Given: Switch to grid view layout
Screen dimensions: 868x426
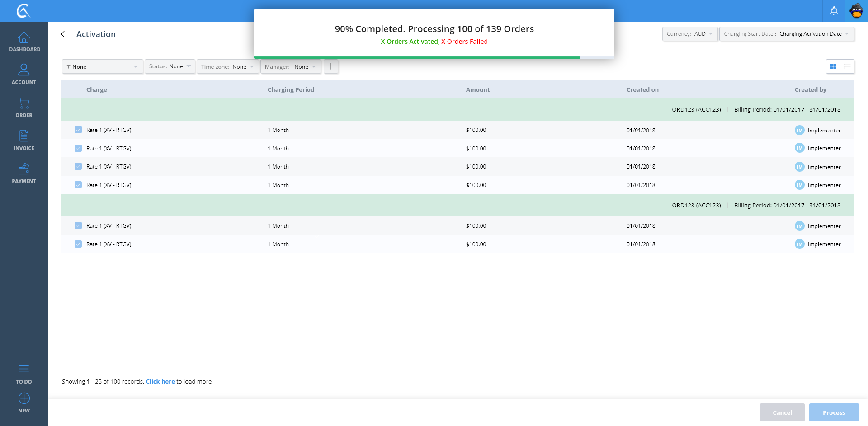Looking at the screenshot, I should [833, 66].
